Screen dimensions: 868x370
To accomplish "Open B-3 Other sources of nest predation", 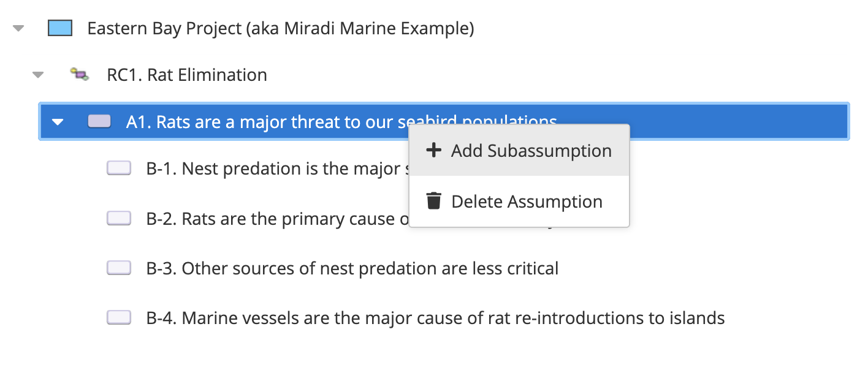I will click(x=370, y=268).
